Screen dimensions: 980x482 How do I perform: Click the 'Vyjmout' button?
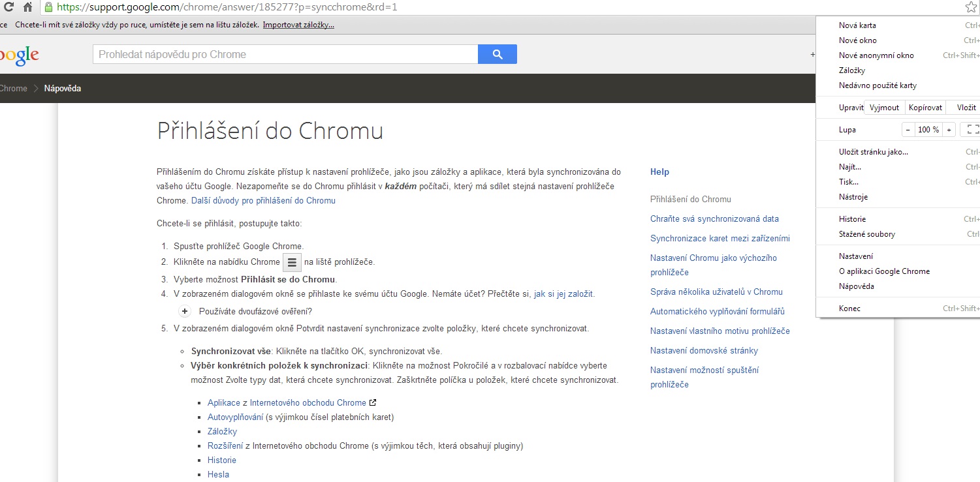(x=885, y=108)
